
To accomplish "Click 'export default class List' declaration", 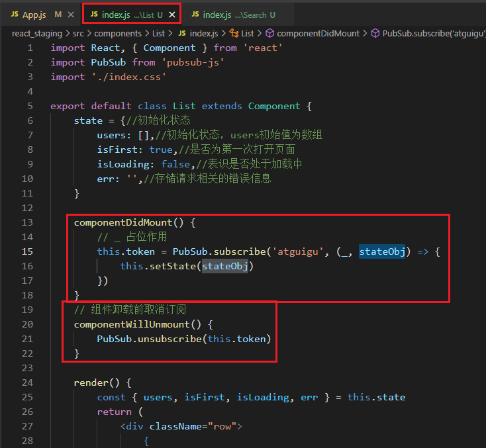I will tap(123, 106).
